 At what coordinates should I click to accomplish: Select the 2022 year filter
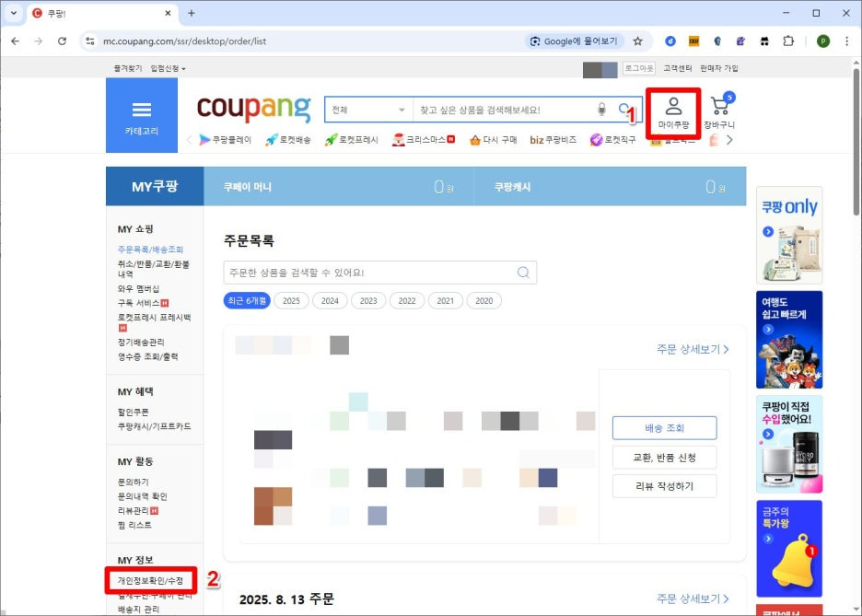click(x=407, y=300)
